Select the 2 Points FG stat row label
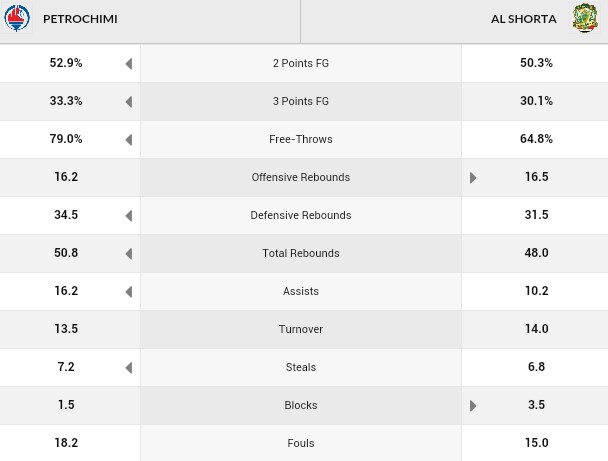Viewport: 608px width, 461px height. (301, 63)
